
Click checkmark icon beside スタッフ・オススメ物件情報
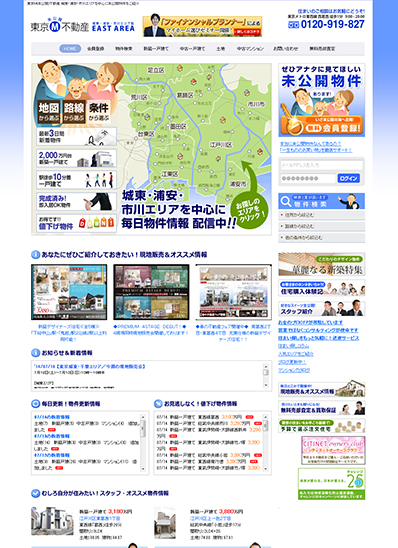point(35,493)
